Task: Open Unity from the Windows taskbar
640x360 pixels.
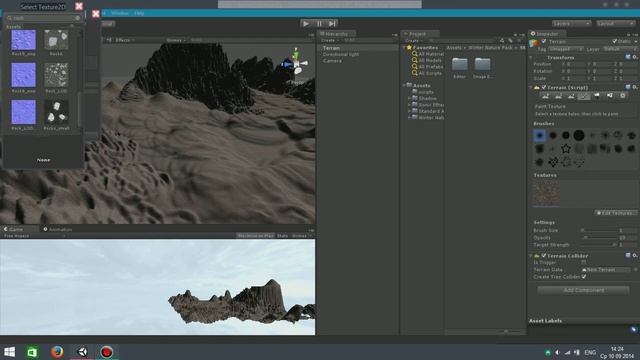Action: click(x=82, y=352)
